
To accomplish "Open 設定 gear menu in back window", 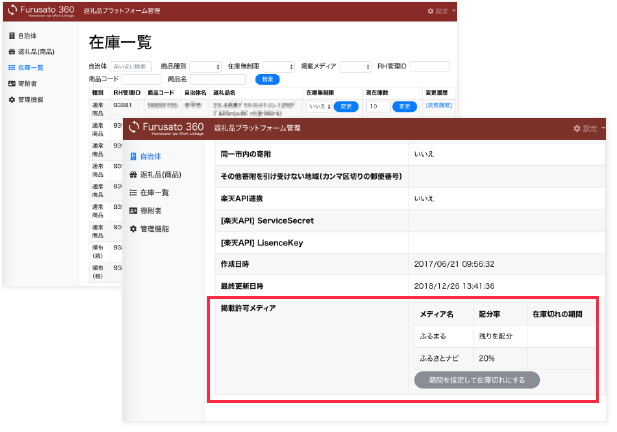I will point(441,11).
